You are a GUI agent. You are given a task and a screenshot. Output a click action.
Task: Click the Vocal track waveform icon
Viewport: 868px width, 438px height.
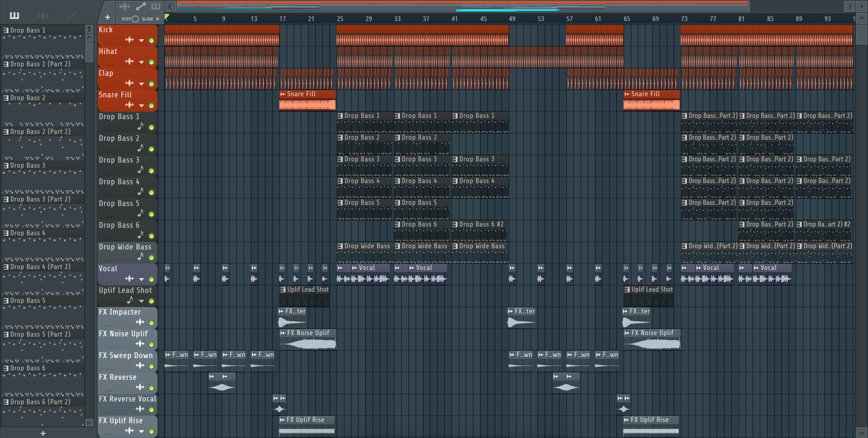(x=129, y=278)
